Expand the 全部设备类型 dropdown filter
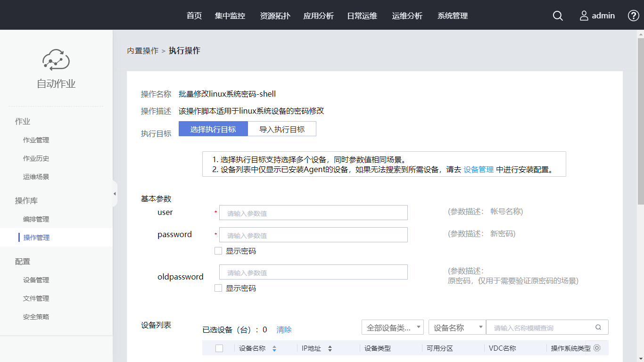Screen dimensions: 644x362 pos(392,327)
